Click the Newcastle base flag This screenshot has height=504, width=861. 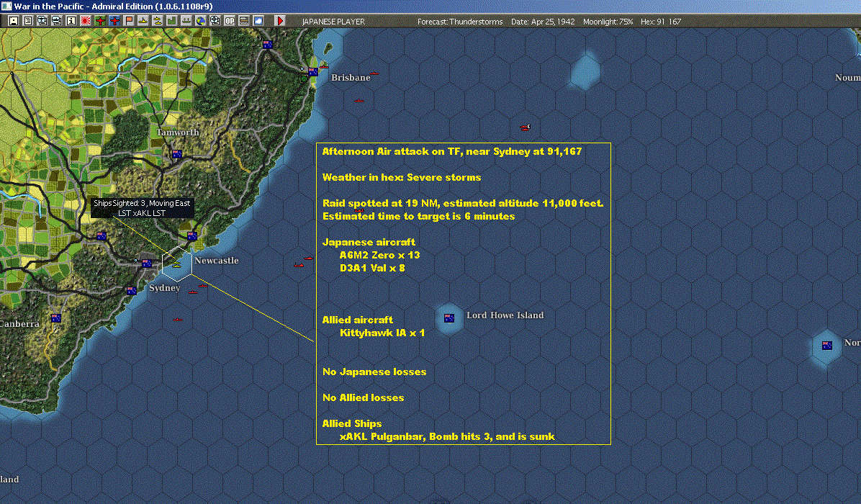(x=191, y=236)
